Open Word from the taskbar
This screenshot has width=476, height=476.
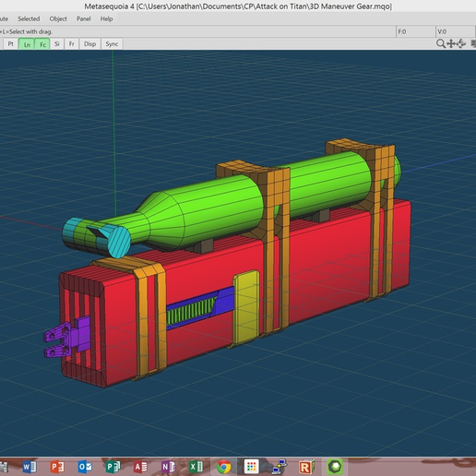tap(30, 467)
